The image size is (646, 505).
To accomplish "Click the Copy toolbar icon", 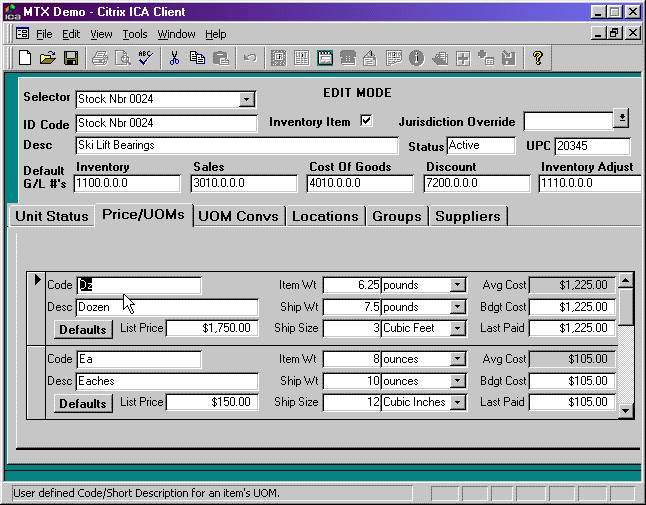I will click(x=197, y=58).
